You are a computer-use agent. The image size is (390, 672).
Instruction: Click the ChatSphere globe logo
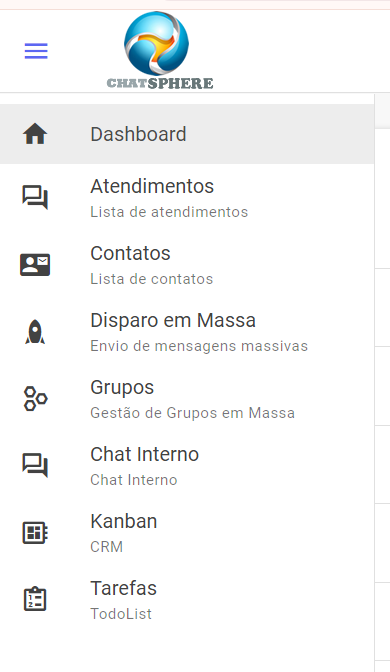click(x=160, y=50)
